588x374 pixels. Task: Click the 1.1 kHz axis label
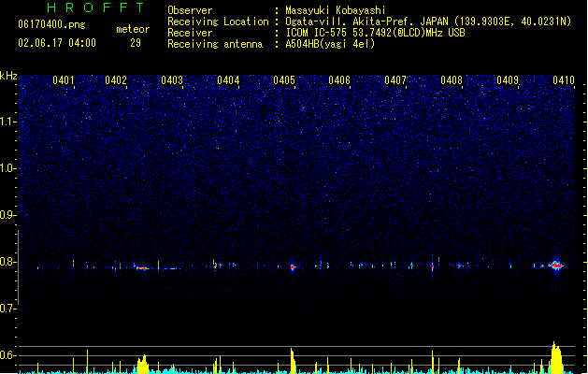point(8,122)
